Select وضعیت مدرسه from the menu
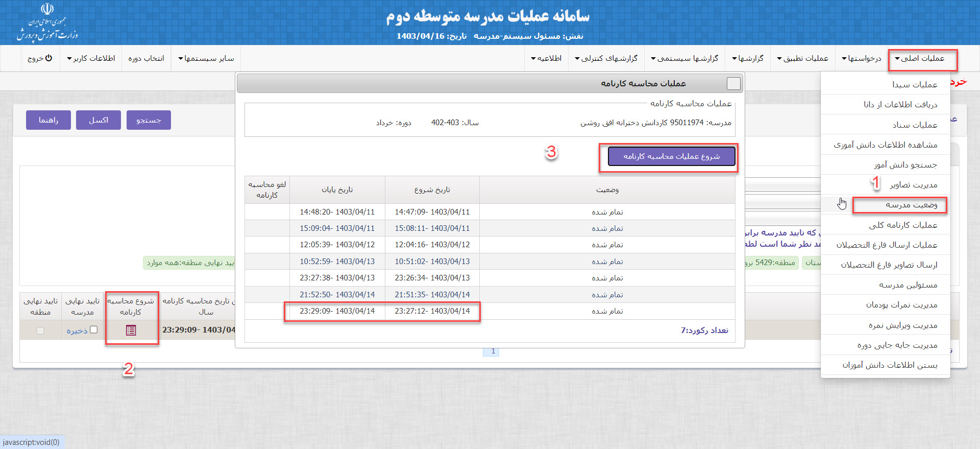The width and height of the screenshot is (980, 449). [x=911, y=205]
